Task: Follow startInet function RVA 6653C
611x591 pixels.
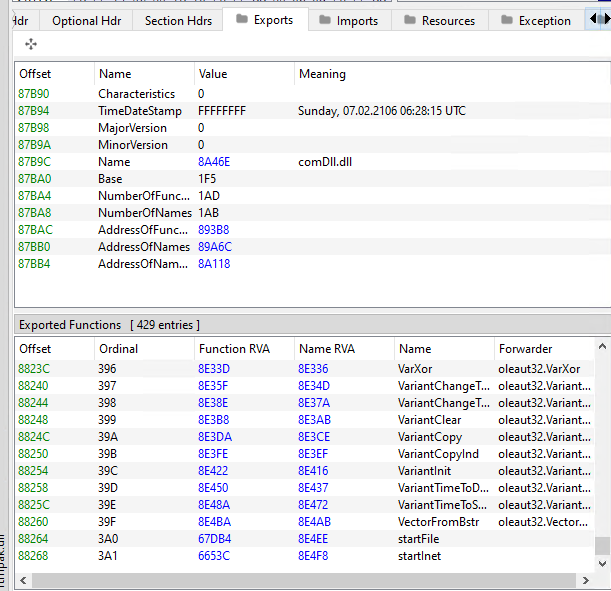Action: pyautogui.click(x=214, y=556)
